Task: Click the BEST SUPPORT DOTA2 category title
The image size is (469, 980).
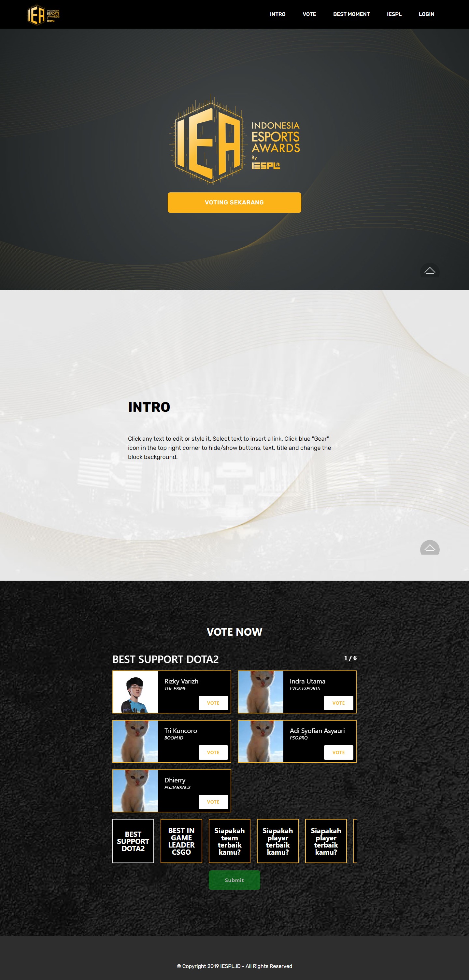Action: [165, 659]
